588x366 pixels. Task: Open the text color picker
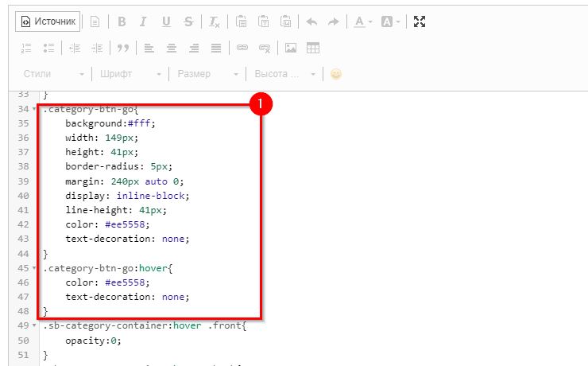(363, 22)
